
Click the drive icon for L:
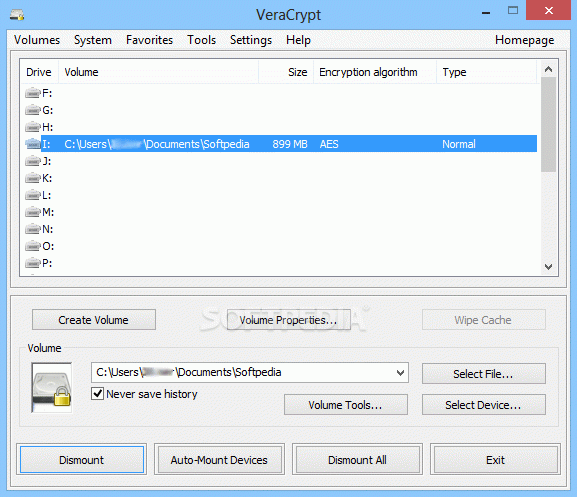pyautogui.click(x=32, y=195)
